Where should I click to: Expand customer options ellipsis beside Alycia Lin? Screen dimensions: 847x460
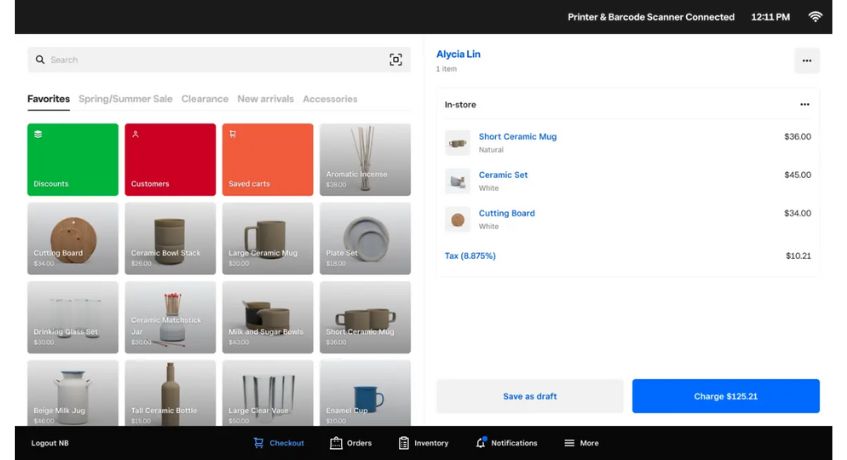click(x=806, y=61)
